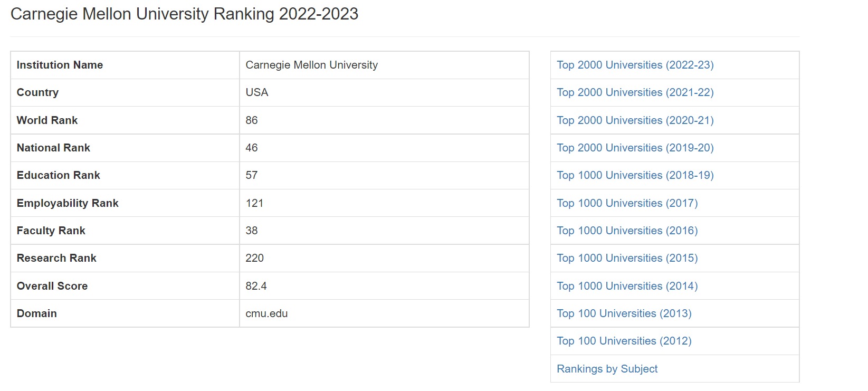Open Top 100 Universities (2012) link
The height and width of the screenshot is (391, 868).
624,341
